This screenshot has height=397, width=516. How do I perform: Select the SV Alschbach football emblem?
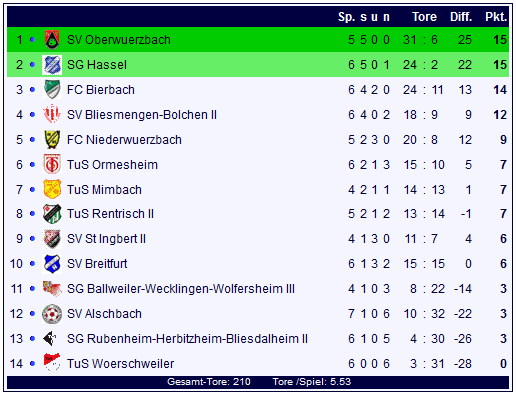coord(52,314)
